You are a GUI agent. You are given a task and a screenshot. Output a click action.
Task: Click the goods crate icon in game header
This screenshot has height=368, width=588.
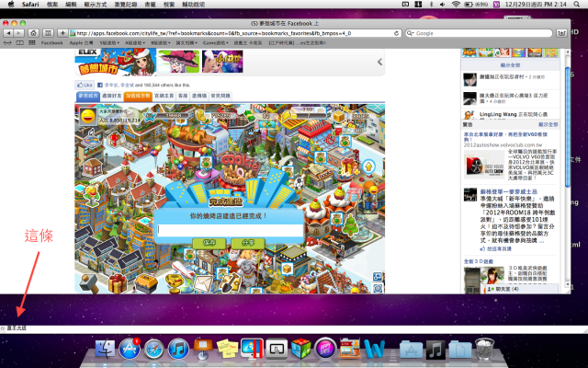[x=339, y=116]
